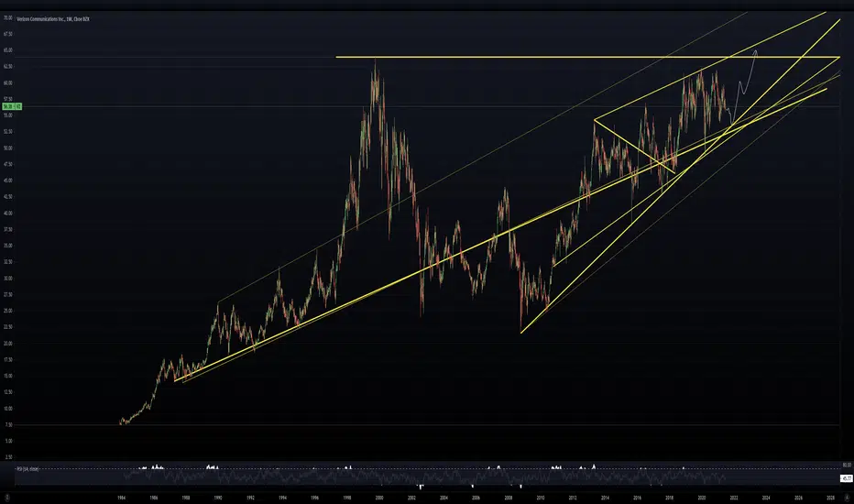Click the 2024 year label on time axis
Image resolution: width=854 pixels, height=504 pixels.
(x=766, y=498)
